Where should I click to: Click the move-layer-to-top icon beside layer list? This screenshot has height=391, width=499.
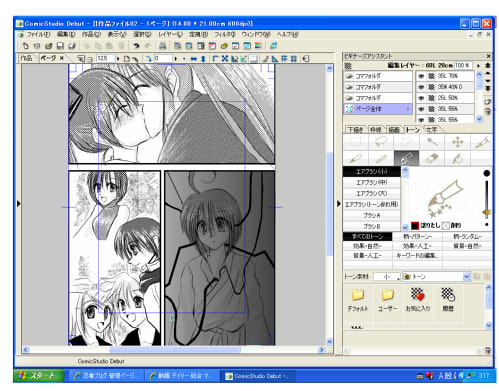pyautogui.click(x=488, y=65)
